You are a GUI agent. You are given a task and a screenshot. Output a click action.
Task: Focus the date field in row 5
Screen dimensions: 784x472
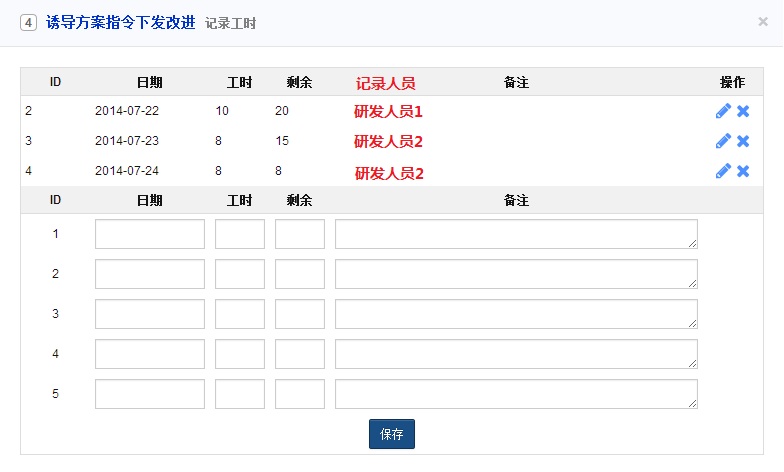click(150, 394)
